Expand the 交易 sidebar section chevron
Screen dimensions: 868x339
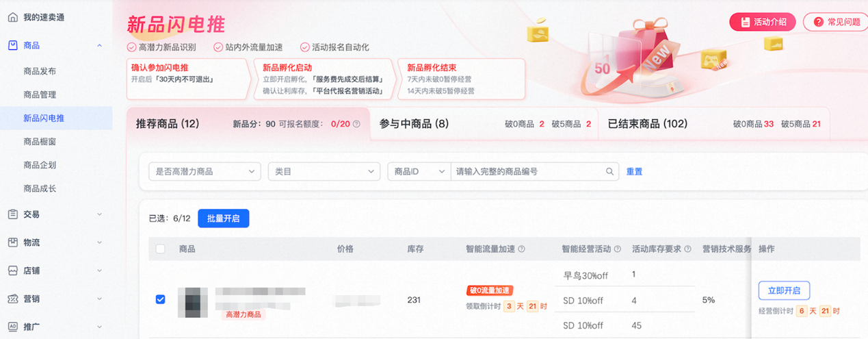pos(100,214)
